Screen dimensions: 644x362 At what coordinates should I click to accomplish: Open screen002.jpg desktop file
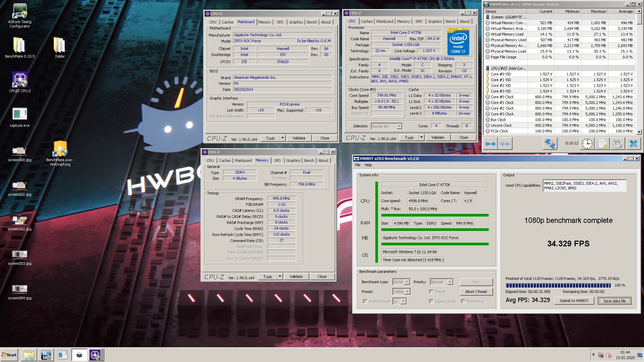[19, 223]
